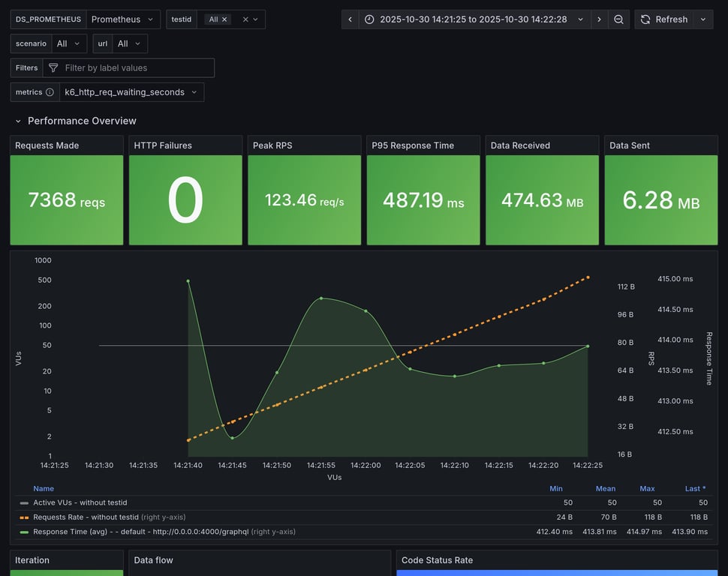Click the metrics info icon

(x=50, y=92)
